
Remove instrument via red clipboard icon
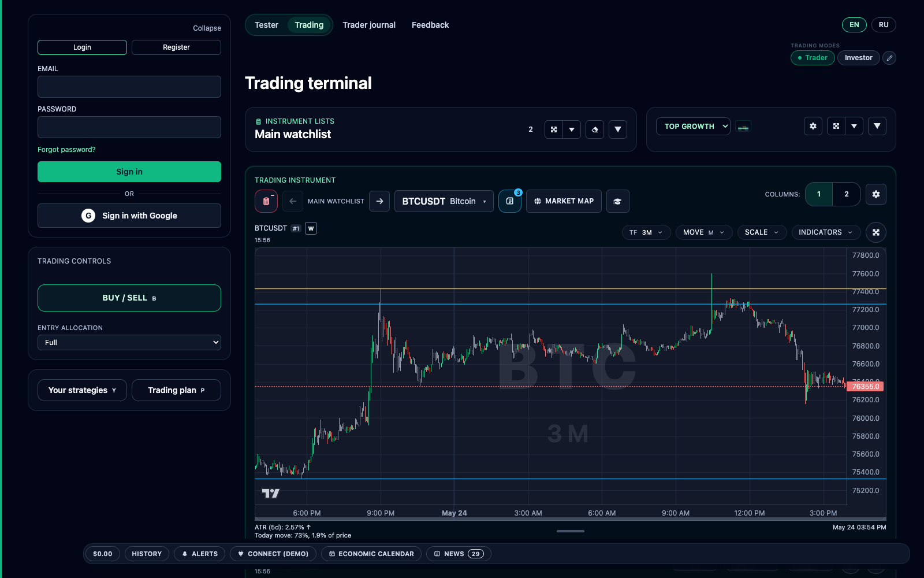266,201
